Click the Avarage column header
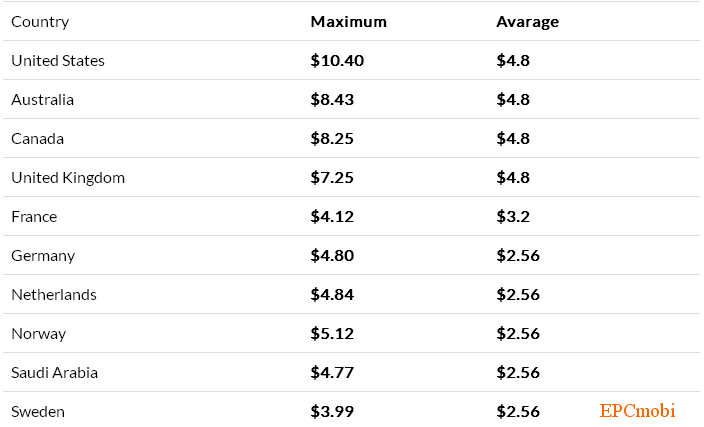The image size is (704, 427). point(527,22)
